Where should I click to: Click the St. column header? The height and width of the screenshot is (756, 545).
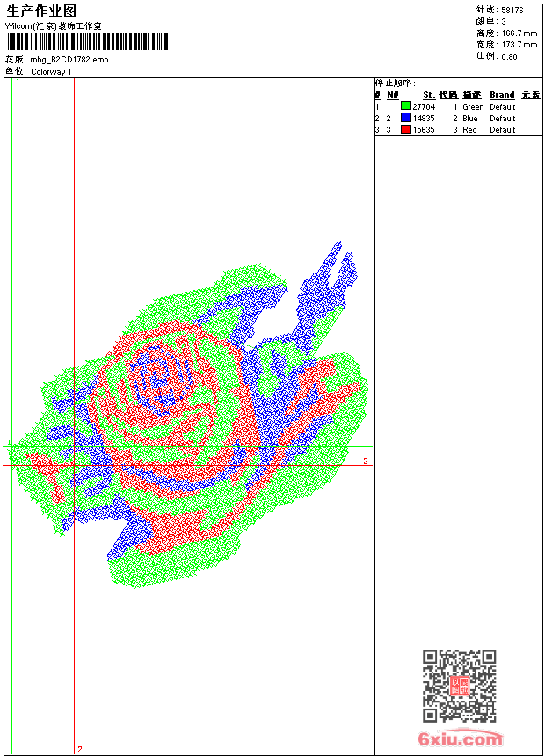tap(428, 95)
